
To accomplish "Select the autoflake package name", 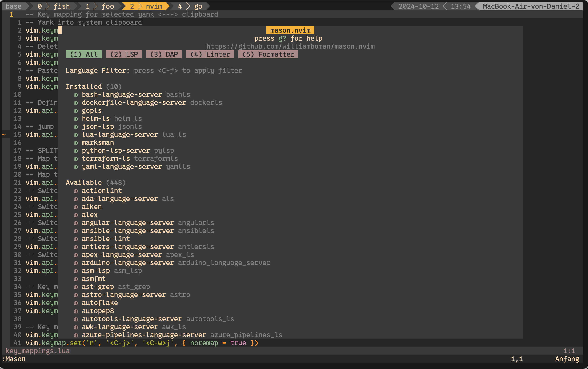I will [x=100, y=303].
